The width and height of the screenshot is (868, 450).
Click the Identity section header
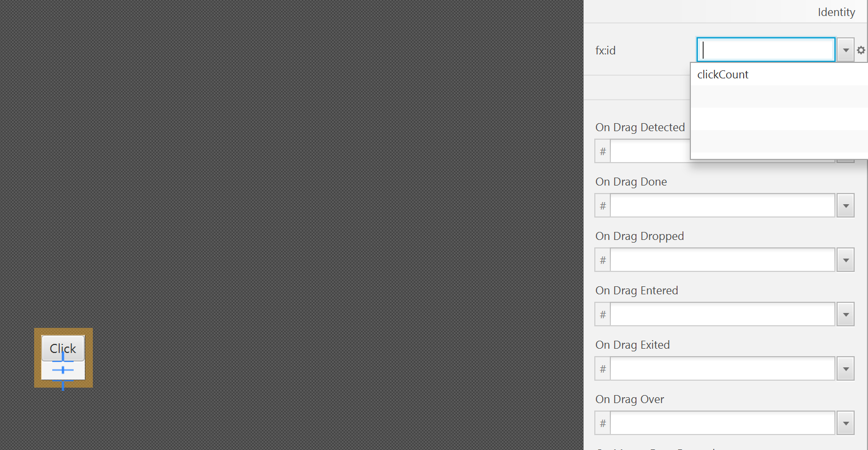(835, 12)
